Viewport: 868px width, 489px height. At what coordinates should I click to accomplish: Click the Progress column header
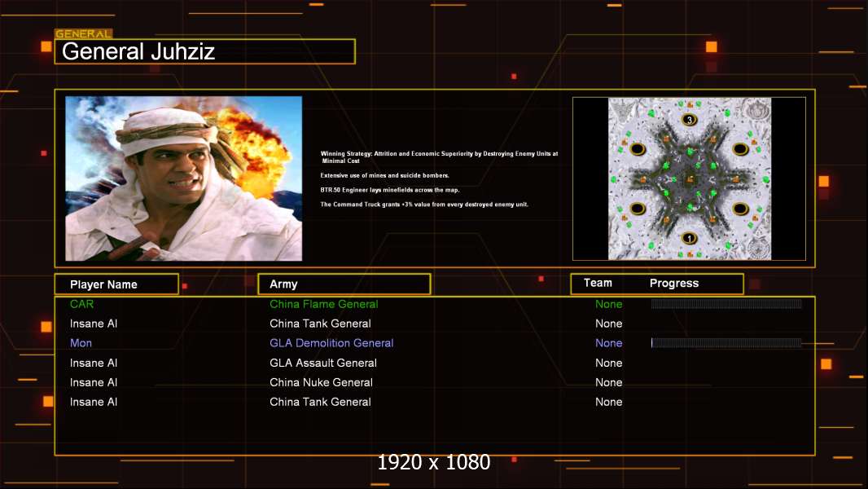pyautogui.click(x=674, y=283)
